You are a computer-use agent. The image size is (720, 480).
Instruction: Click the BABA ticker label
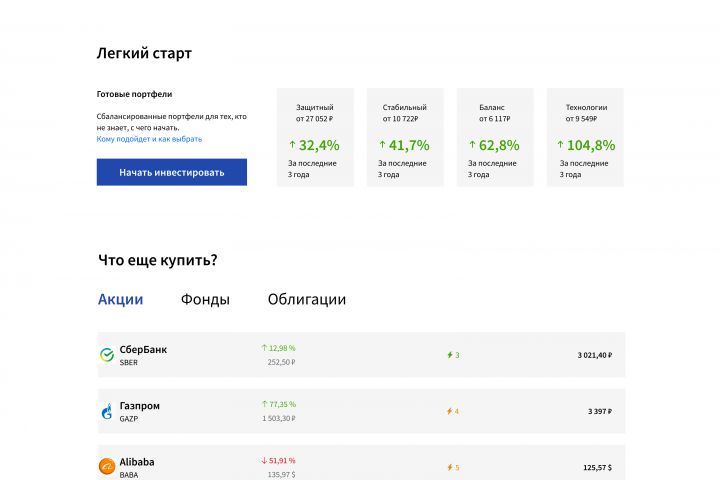click(x=129, y=475)
